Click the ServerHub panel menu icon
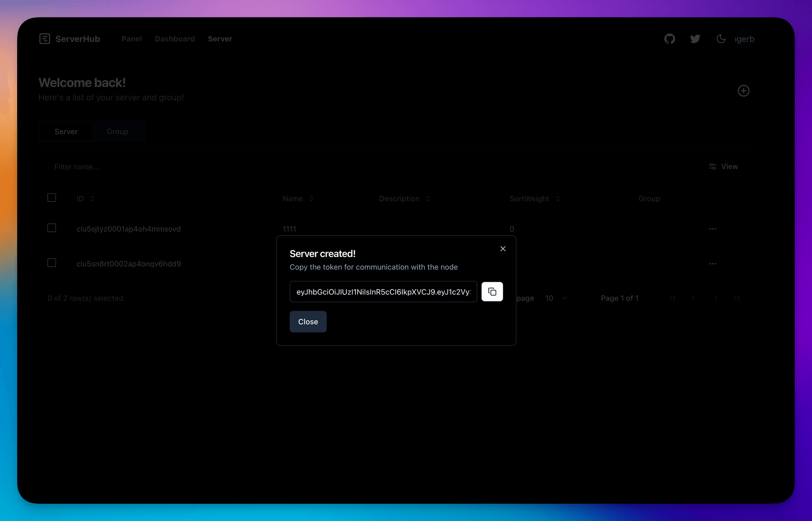This screenshot has height=521, width=812. coord(44,38)
